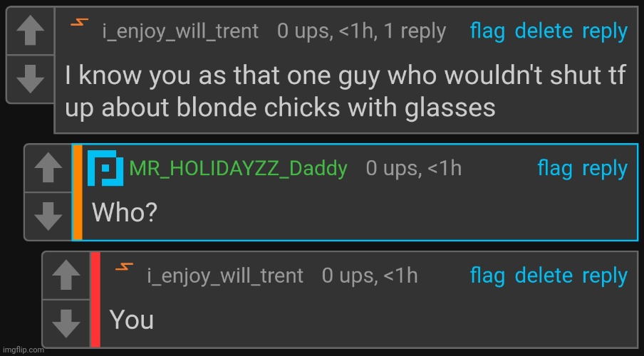Upvote the blonde chicks with glasses comment
Screen dimensions: 644x356
tap(30, 31)
